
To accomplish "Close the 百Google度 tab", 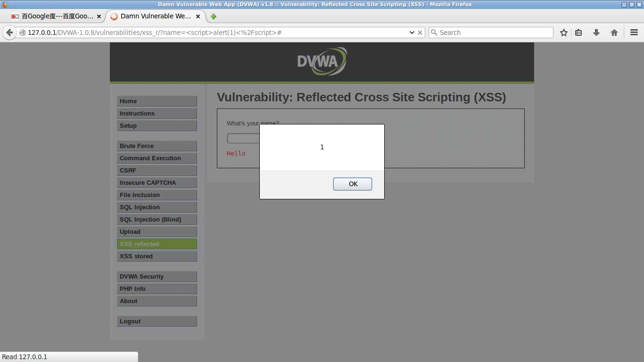I will pyautogui.click(x=99, y=16).
